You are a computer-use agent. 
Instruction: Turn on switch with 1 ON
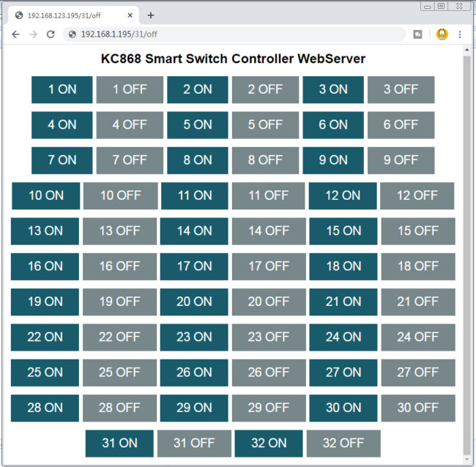pyautogui.click(x=62, y=90)
